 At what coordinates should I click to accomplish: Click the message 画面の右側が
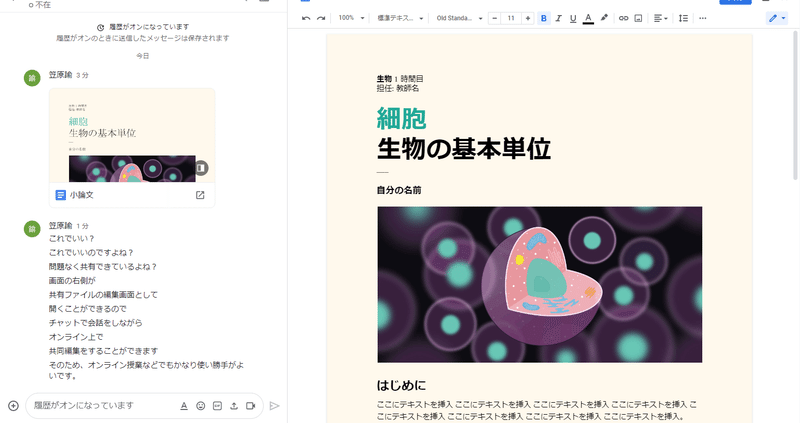click(x=72, y=281)
